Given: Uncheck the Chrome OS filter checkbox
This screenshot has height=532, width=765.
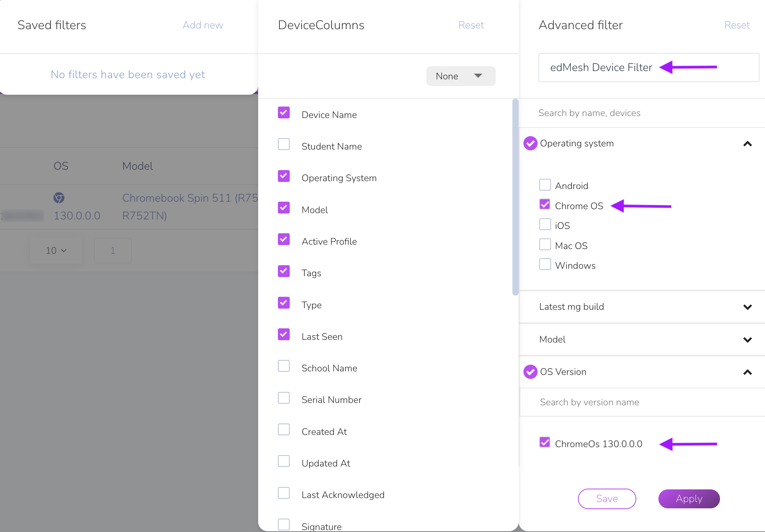Looking at the screenshot, I should coord(545,204).
